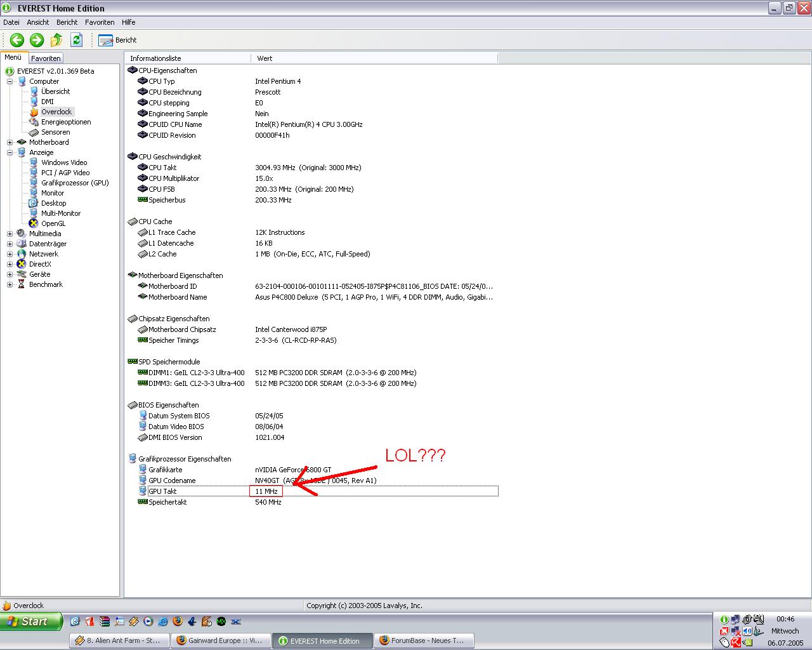
Task: Click the Refresh toolbar icon
Action: click(77, 40)
